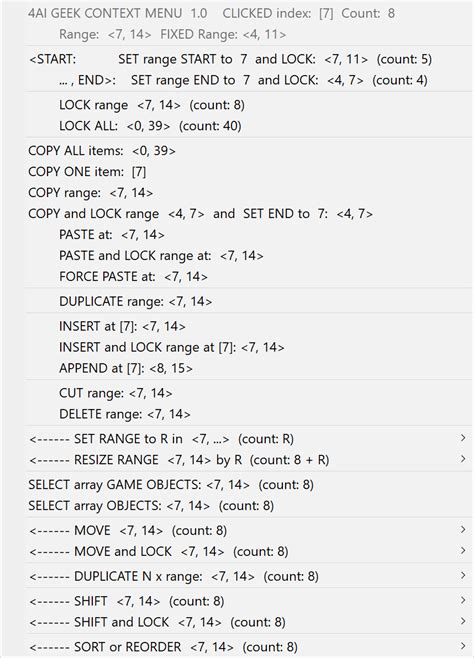Click INSERT and LOCK range at [7]

(248, 347)
